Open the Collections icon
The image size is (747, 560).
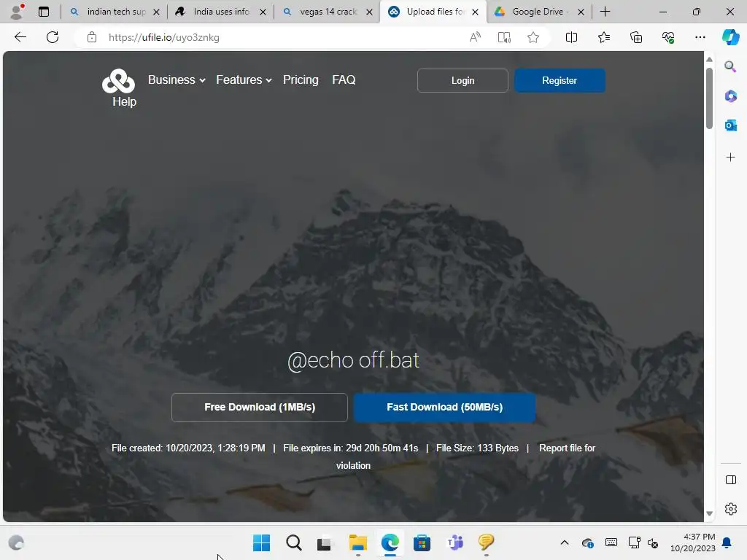(x=636, y=37)
